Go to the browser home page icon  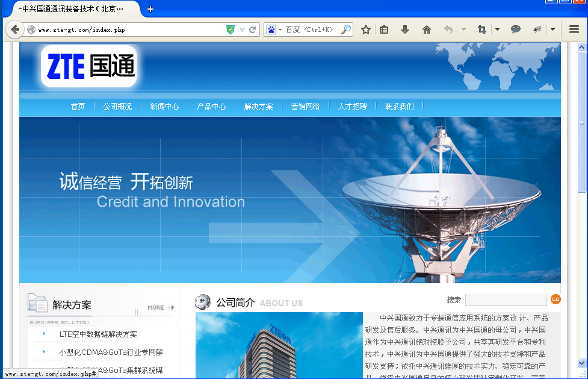point(426,30)
